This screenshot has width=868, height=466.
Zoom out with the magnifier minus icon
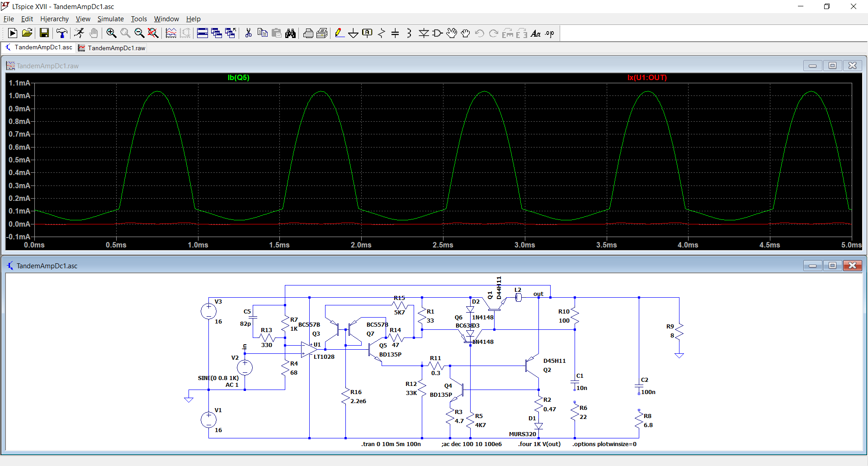pyautogui.click(x=139, y=33)
